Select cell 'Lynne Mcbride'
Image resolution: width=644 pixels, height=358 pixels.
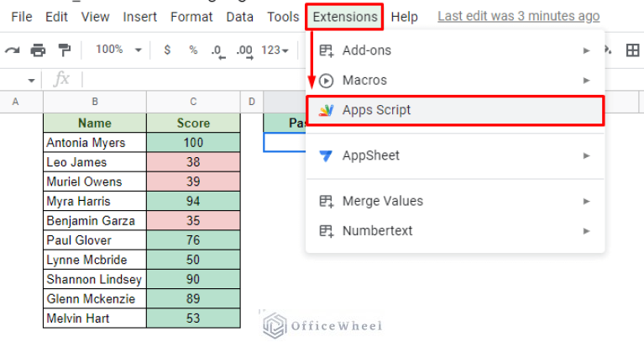coord(95,260)
